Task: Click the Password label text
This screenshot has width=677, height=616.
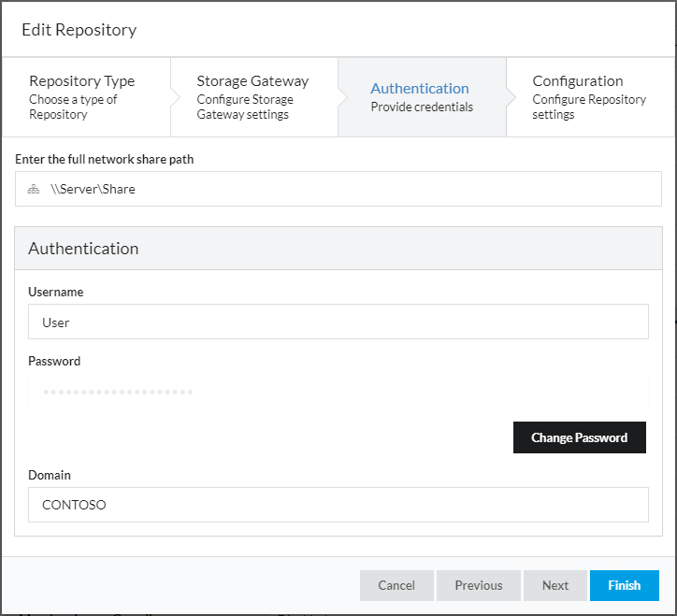Action: (x=54, y=361)
